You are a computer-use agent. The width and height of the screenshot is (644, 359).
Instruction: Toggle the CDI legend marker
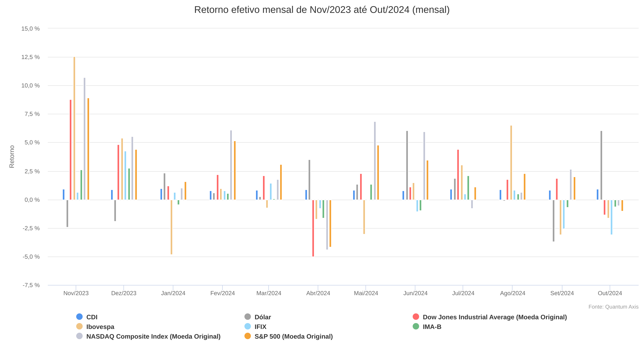[79, 317]
